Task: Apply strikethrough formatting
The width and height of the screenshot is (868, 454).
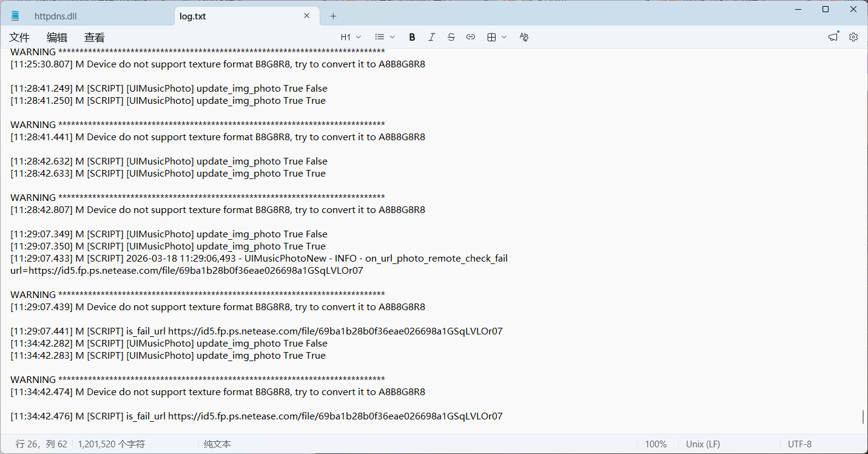Action: [x=451, y=37]
